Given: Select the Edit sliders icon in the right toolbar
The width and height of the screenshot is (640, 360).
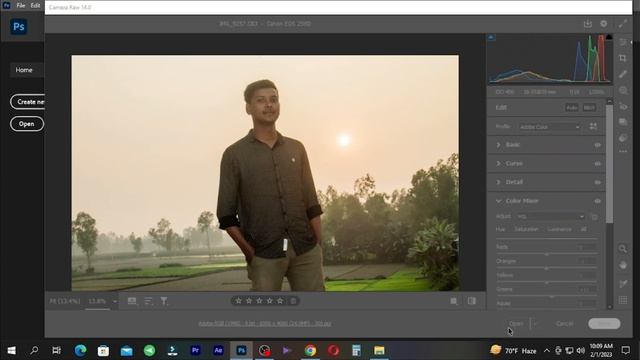Looking at the screenshot, I should coord(622,42).
